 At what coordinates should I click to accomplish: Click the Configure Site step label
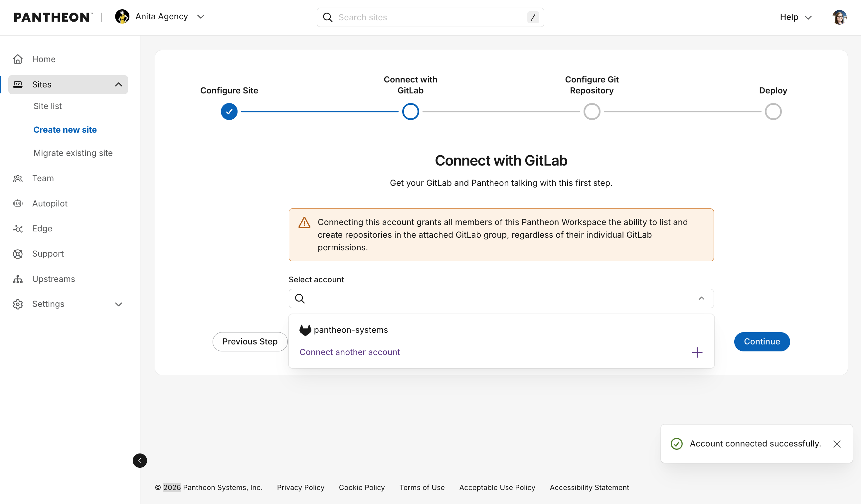[x=229, y=90]
